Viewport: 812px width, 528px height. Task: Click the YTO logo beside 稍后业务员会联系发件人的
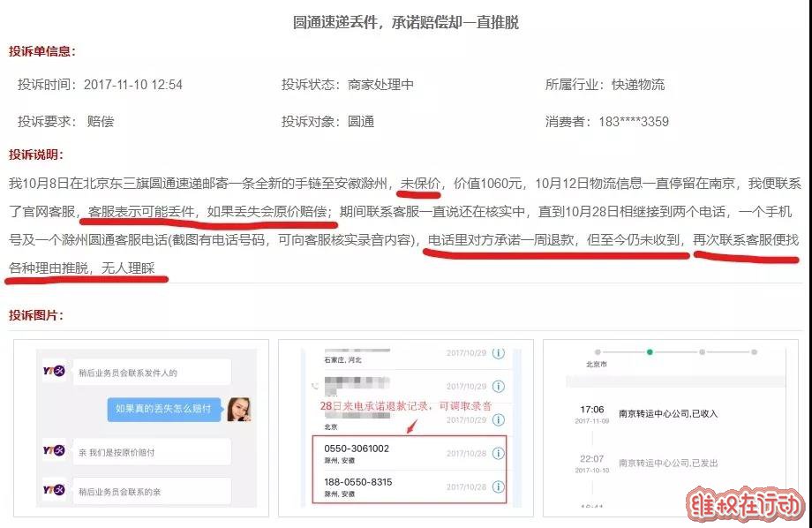tap(54, 371)
